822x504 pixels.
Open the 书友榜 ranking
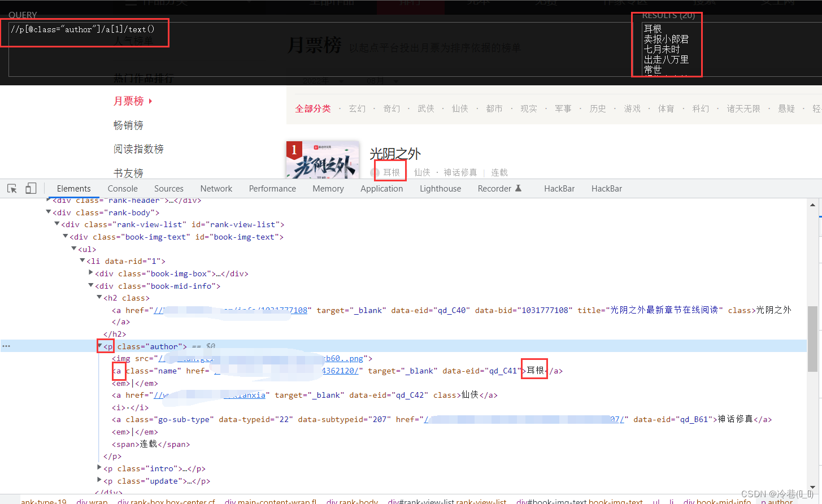[x=129, y=173]
